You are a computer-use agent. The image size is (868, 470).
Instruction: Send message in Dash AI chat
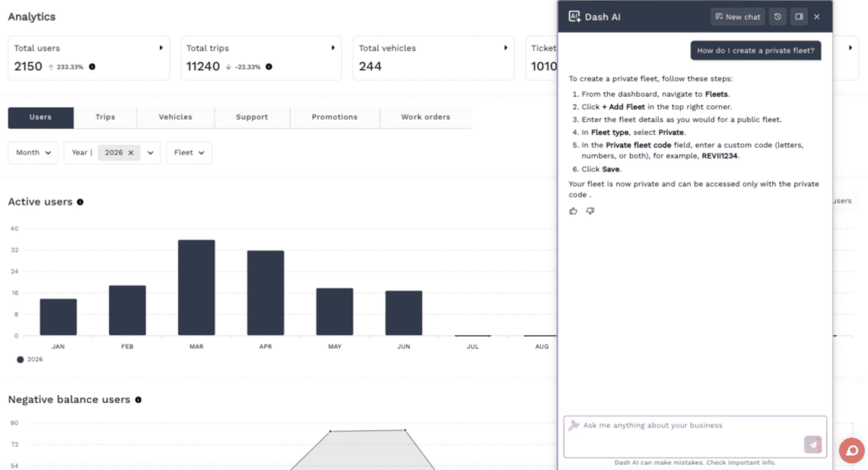[813, 444]
